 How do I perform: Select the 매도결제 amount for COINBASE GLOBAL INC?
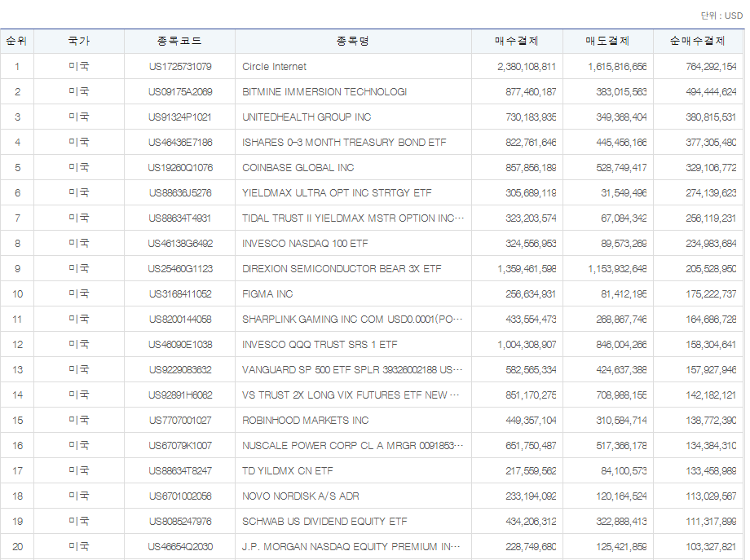(621, 168)
